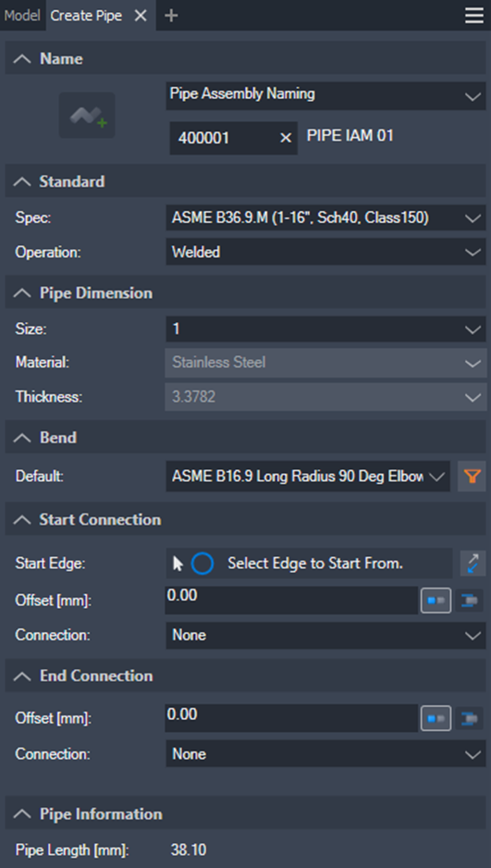This screenshot has height=868, width=491.
Task: Collapse the Start Connection section
Action: [x=22, y=519]
